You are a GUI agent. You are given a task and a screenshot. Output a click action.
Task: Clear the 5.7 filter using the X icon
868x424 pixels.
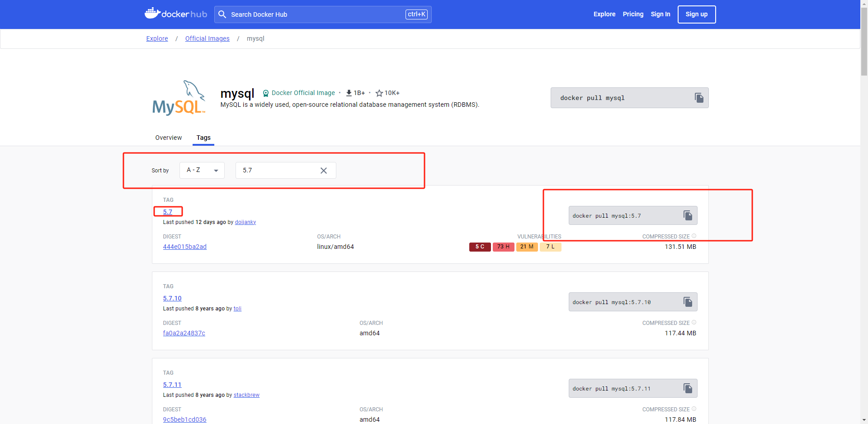(323, 171)
